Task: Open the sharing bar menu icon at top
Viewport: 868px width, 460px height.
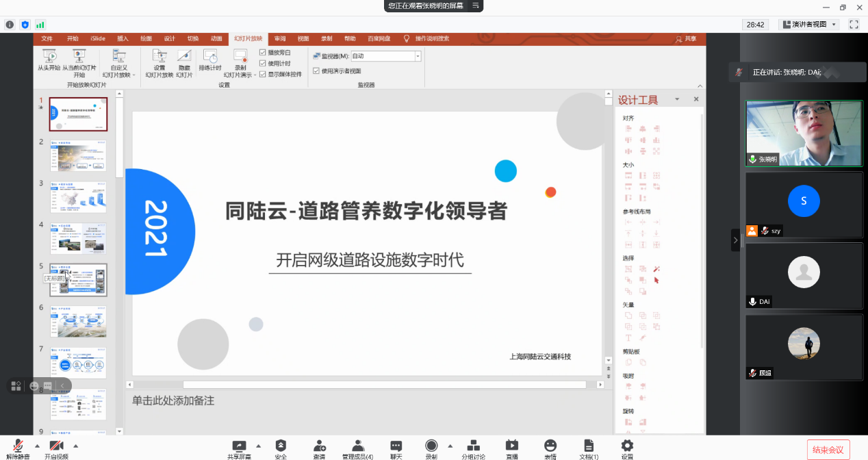Action: tap(476, 5)
